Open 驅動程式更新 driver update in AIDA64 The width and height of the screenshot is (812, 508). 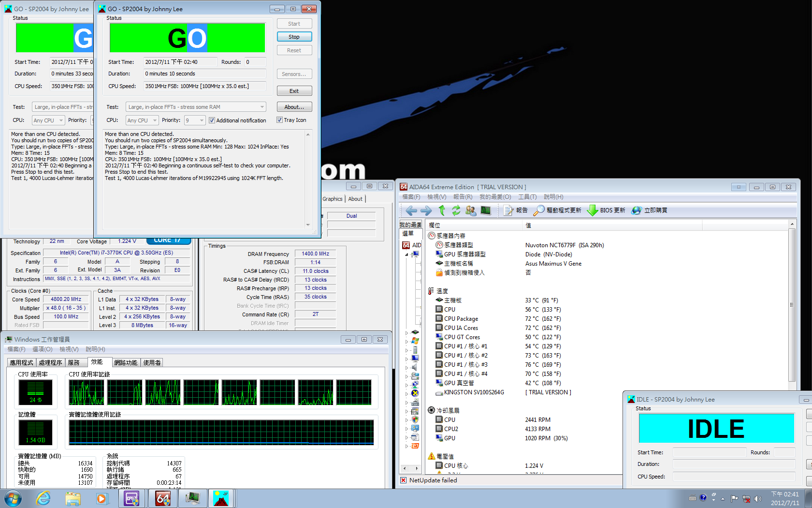557,210
